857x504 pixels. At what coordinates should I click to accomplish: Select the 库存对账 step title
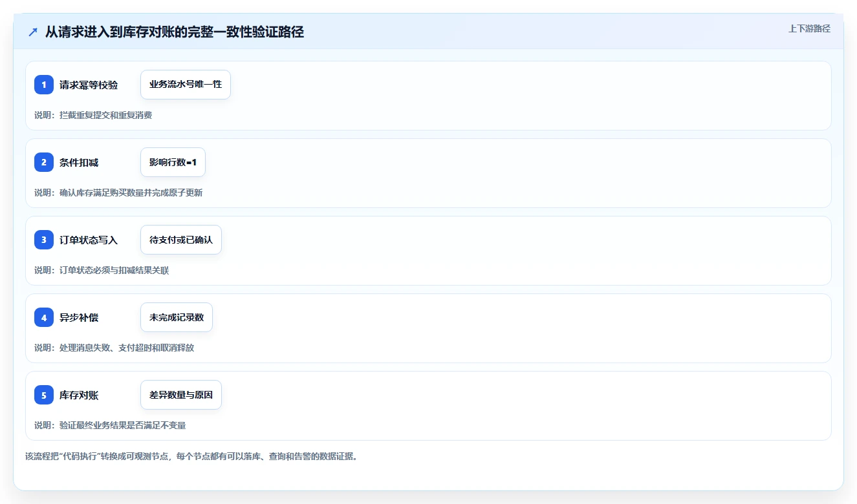tap(79, 395)
